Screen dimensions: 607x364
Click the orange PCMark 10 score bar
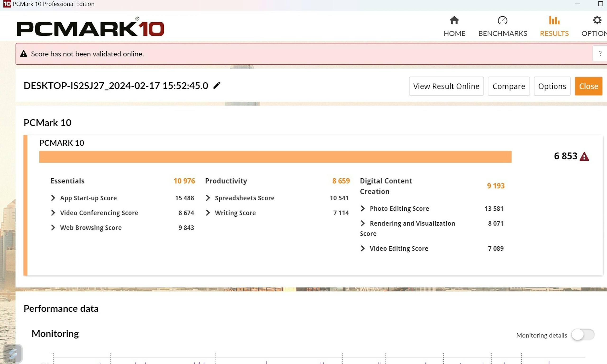(275, 157)
